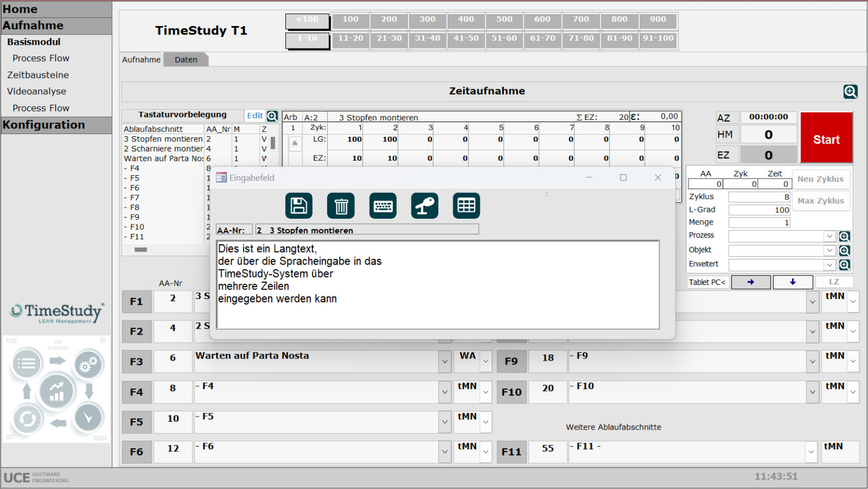Toggle the <100 range button

pos(307,20)
